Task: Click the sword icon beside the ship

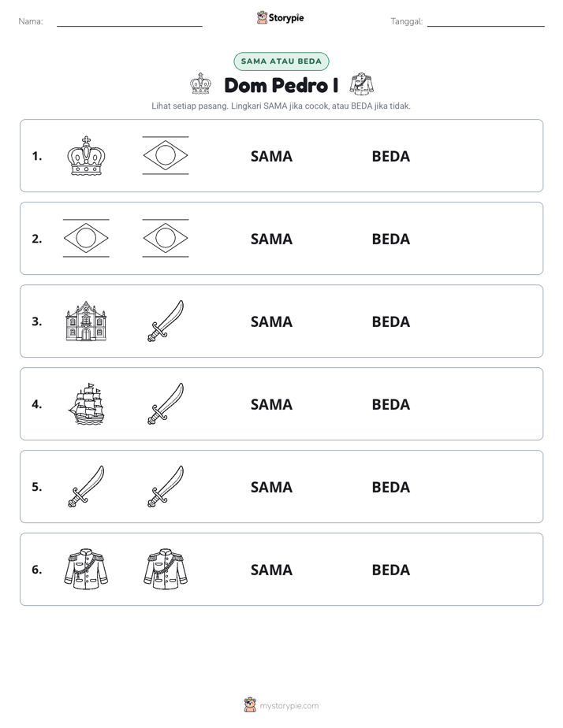Action: pyautogui.click(x=166, y=403)
